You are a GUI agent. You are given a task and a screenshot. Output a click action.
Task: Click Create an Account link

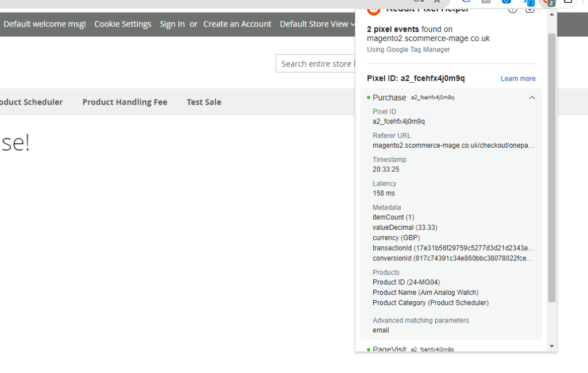click(237, 24)
